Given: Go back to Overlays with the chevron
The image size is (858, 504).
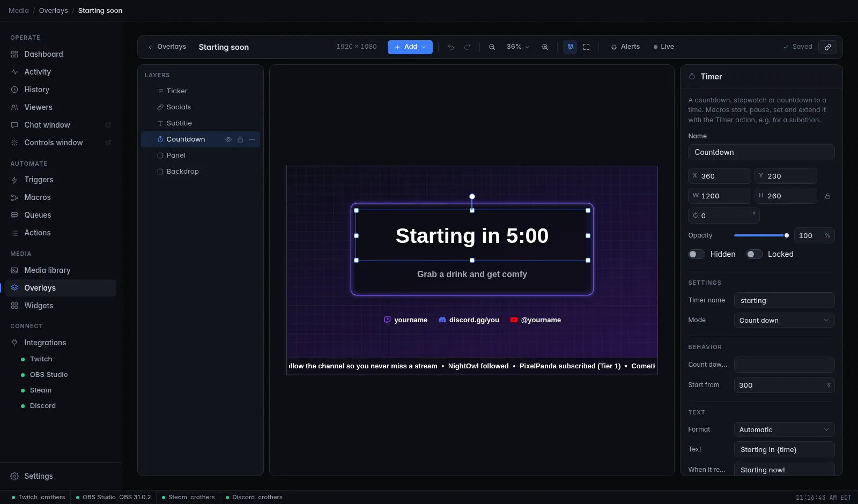Looking at the screenshot, I should (x=150, y=47).
